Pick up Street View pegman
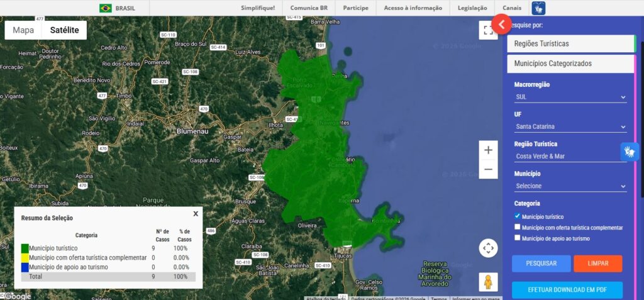Viewport: 644px width, 300px height. (488, 282)
